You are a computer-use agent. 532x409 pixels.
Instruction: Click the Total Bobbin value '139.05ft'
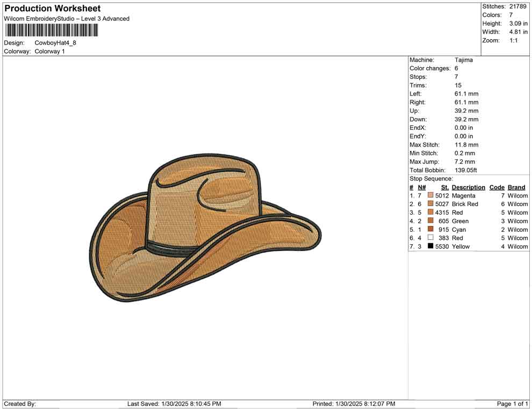[466, 170]
